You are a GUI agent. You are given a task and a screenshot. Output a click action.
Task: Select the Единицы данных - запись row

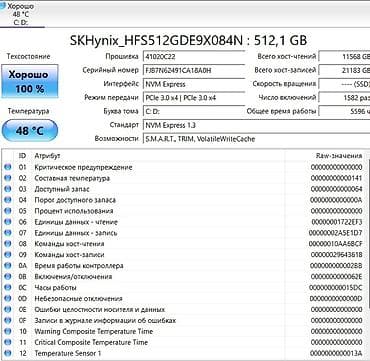183,233
